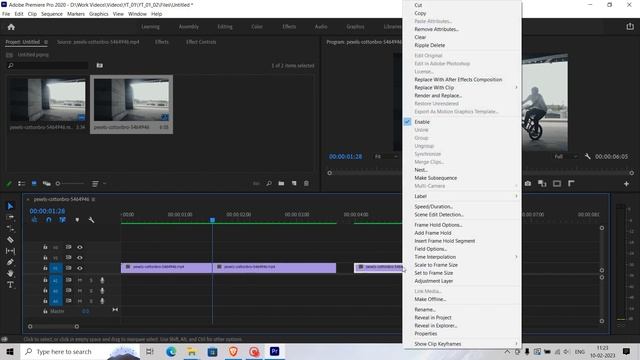Create new search bin from query icon
640x360 pixels.
click(x=100, y=65)
